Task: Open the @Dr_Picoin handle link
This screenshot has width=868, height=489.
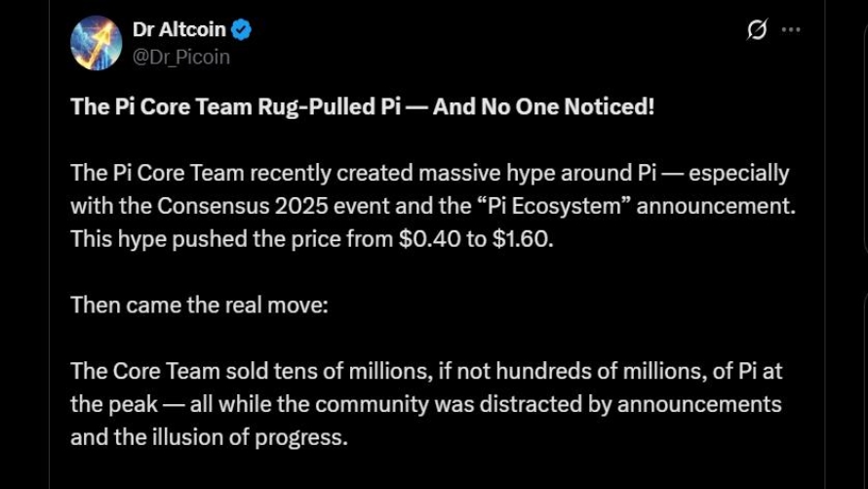Action: pyautogui.click(x=181, y=57)
